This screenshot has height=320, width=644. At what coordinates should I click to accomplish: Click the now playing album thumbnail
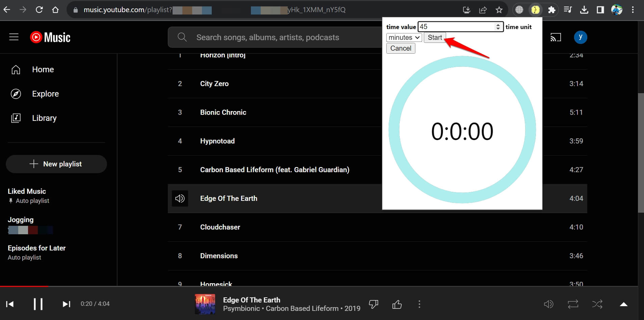[x=205, y=304]
